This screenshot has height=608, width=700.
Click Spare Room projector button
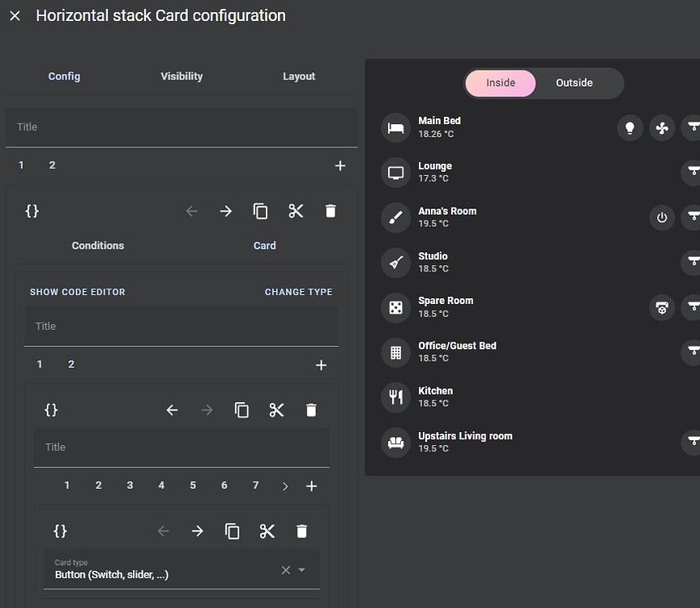pos(662,307)
